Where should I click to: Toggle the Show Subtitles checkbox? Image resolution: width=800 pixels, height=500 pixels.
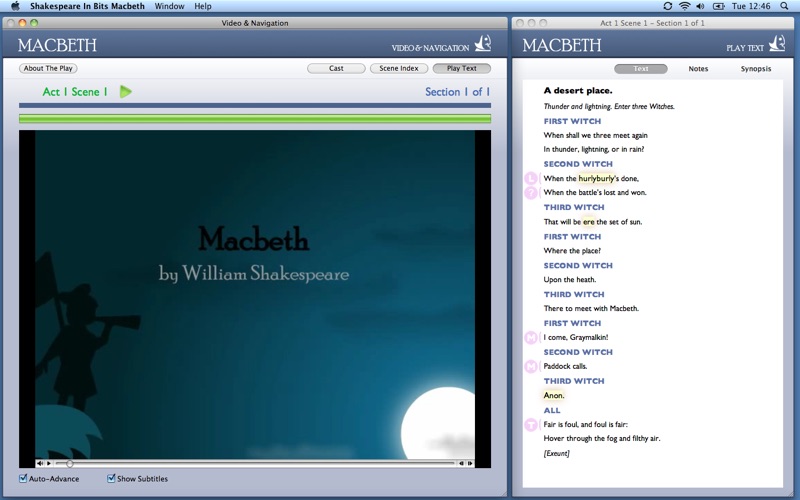(x=111, y=478)
